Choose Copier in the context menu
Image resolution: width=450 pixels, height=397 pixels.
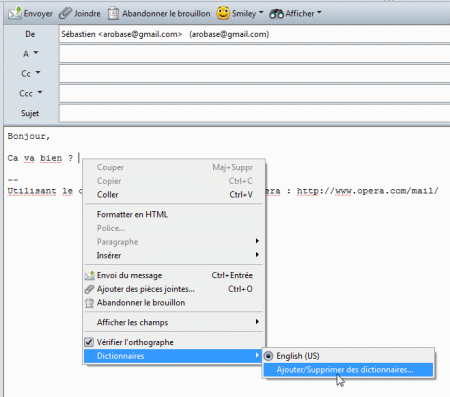pos(174,181)
